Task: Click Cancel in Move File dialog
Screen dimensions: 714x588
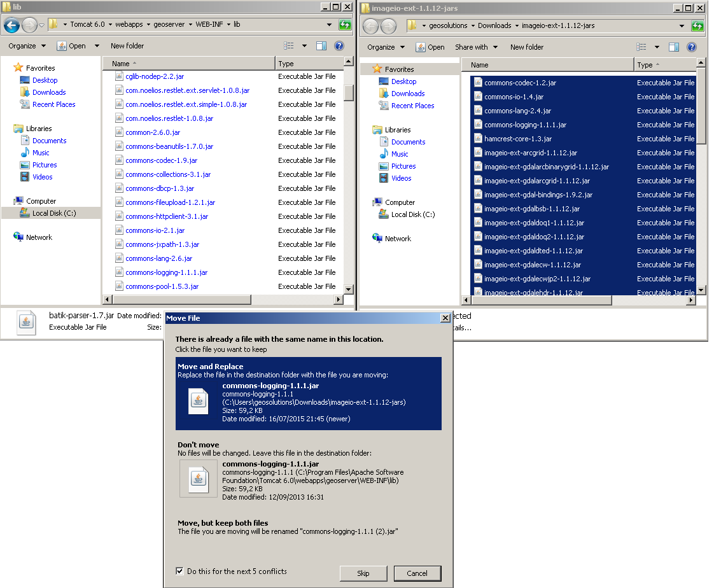Action: tap(417, 573)
